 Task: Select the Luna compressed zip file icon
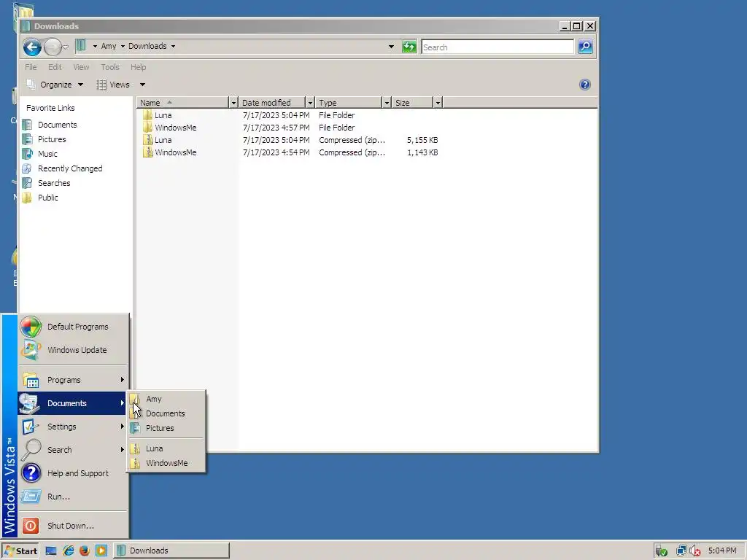(x=147, y=140)
